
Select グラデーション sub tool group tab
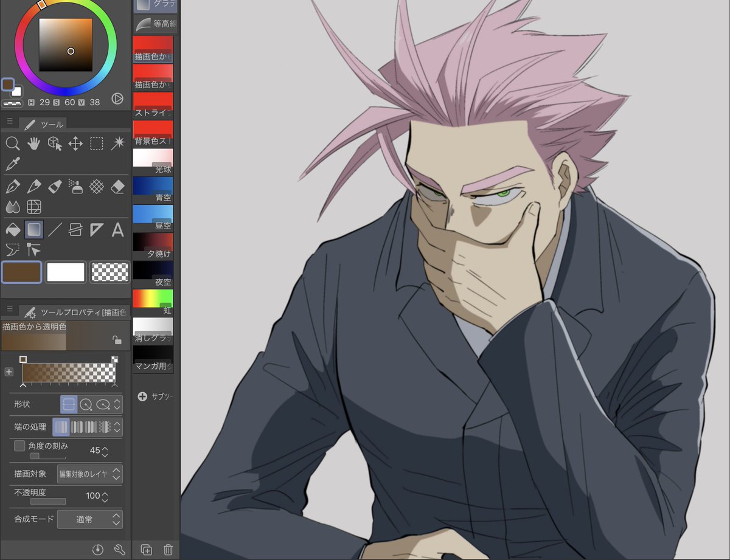[156, 6]
